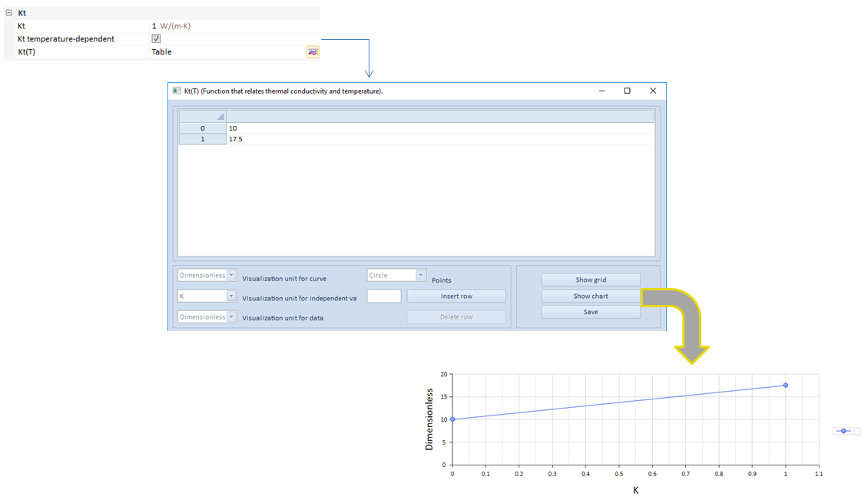
Task: Open the K independent variable unit dropdown
Action: click(230, 296)
